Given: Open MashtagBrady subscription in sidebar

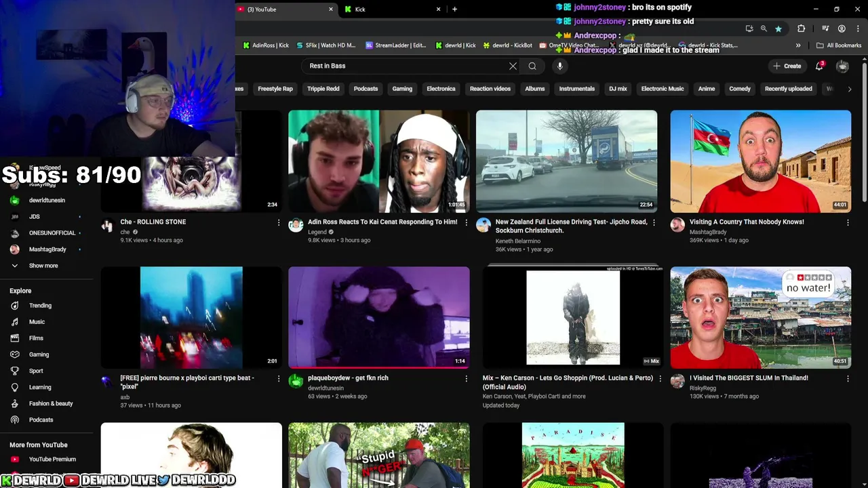Looking at the screenshot, I should pos(47,249).
